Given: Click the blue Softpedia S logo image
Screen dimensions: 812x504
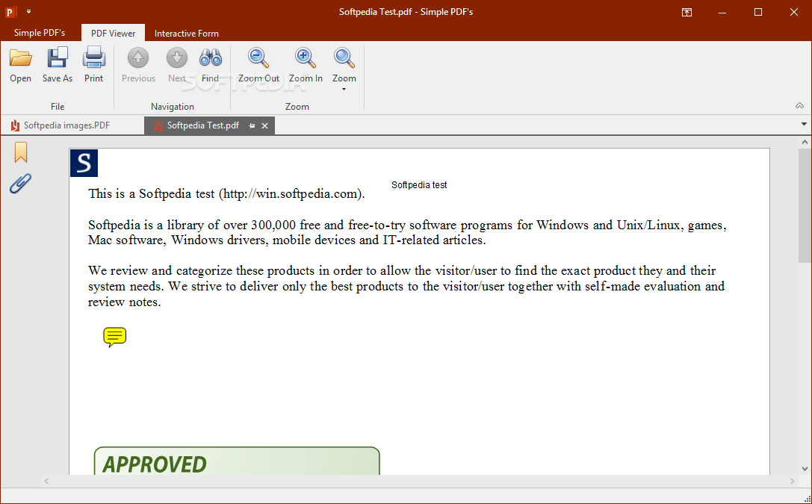Looking at the screenshot, I should click(84, 163).
